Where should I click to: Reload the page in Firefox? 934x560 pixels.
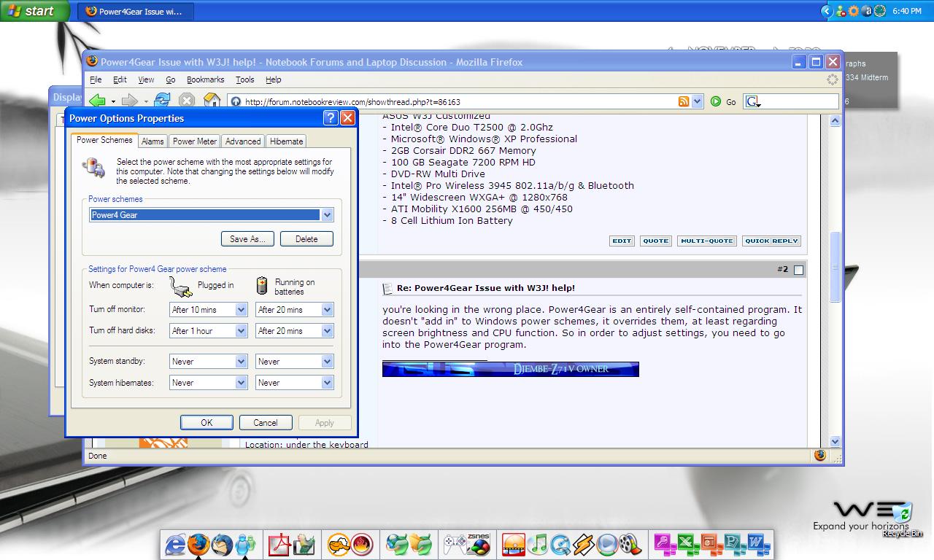[x=162, y=101]
